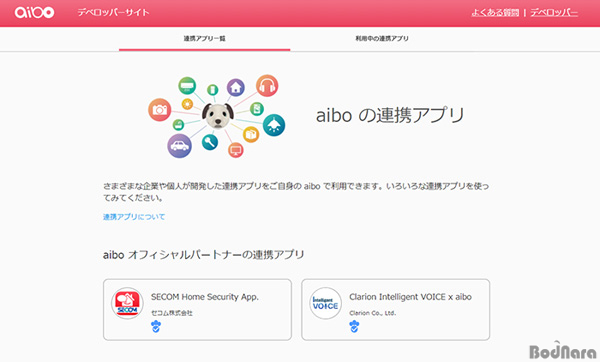
Task: Open the デベロッパーサイト header title
Action: (x=113, y=12)
